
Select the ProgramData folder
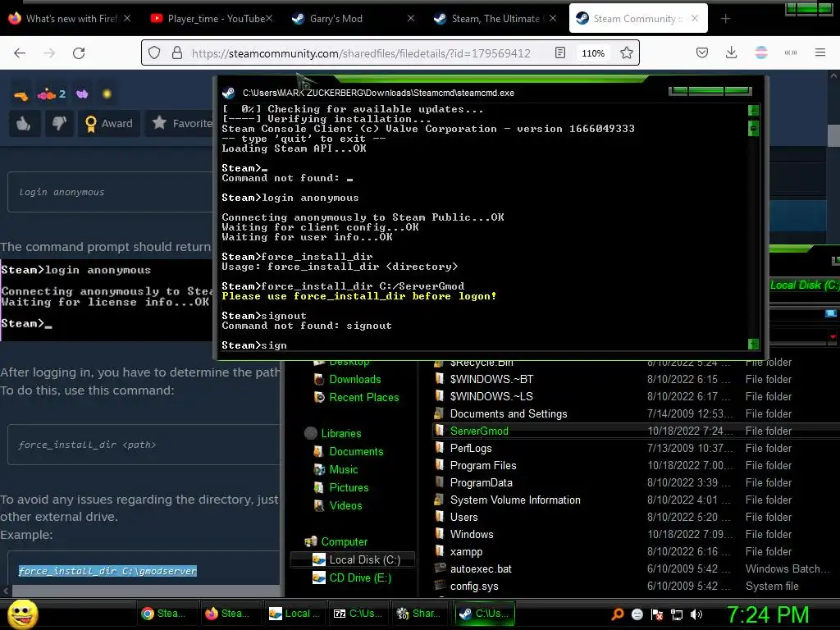481,482
